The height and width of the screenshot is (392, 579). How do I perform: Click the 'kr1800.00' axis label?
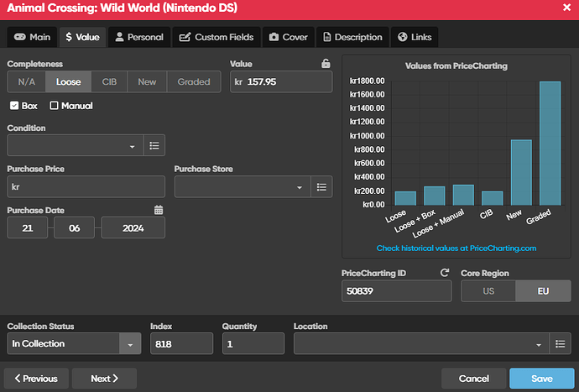367,81
